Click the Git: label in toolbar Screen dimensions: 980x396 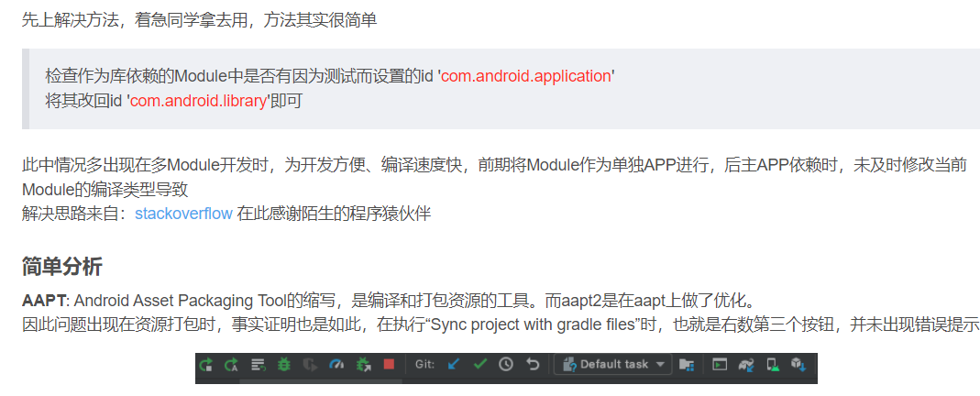click(424, 364)
